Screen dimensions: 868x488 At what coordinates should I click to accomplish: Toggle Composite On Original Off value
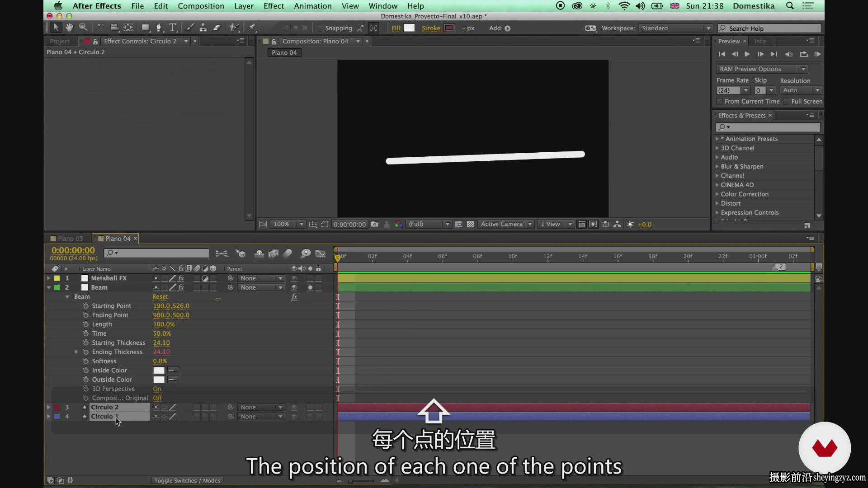(x=157, y=398)
